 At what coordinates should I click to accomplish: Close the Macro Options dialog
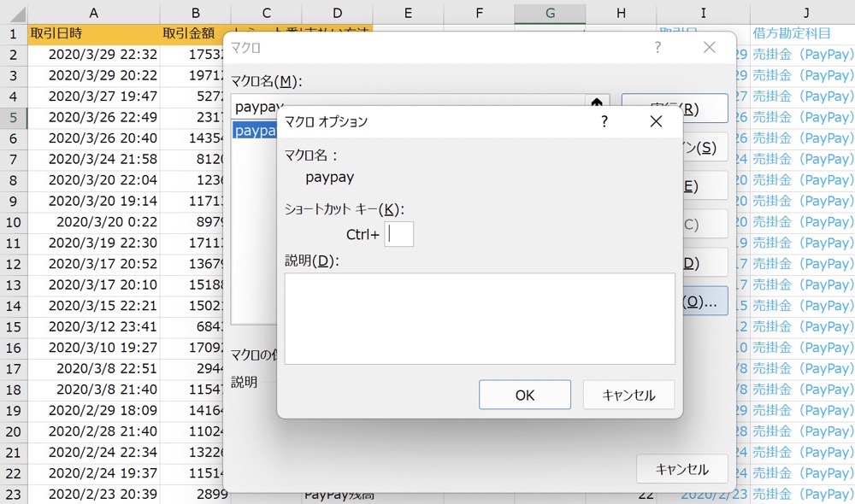pyautogui.click(x=656, y=121)
